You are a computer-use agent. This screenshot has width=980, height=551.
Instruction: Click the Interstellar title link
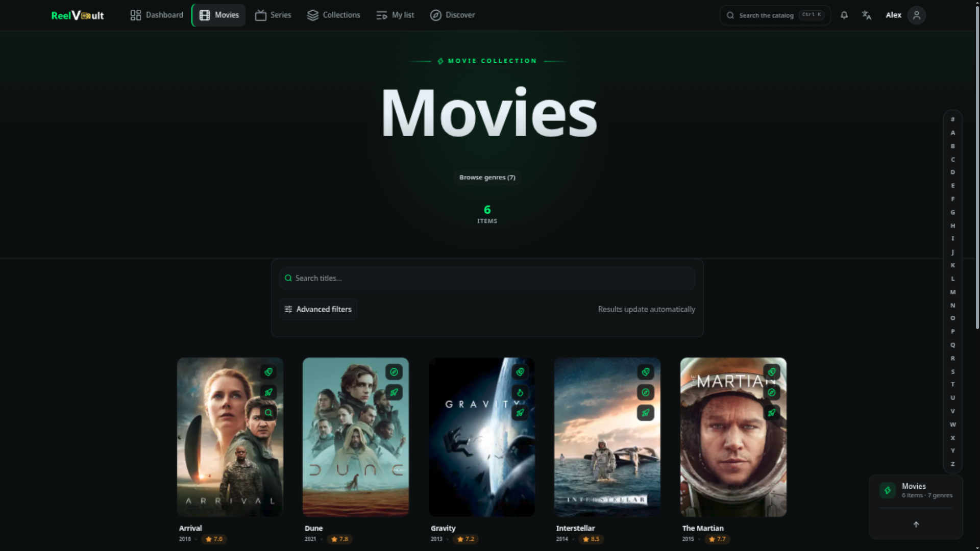pos(576,528)
